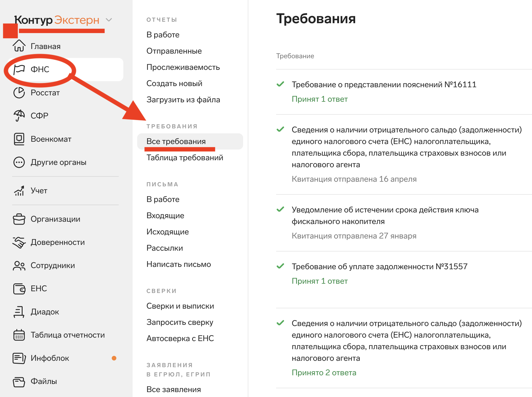Screen dimensions: 532x397
Task: Click Создать новый report
Action: [174, 83]
